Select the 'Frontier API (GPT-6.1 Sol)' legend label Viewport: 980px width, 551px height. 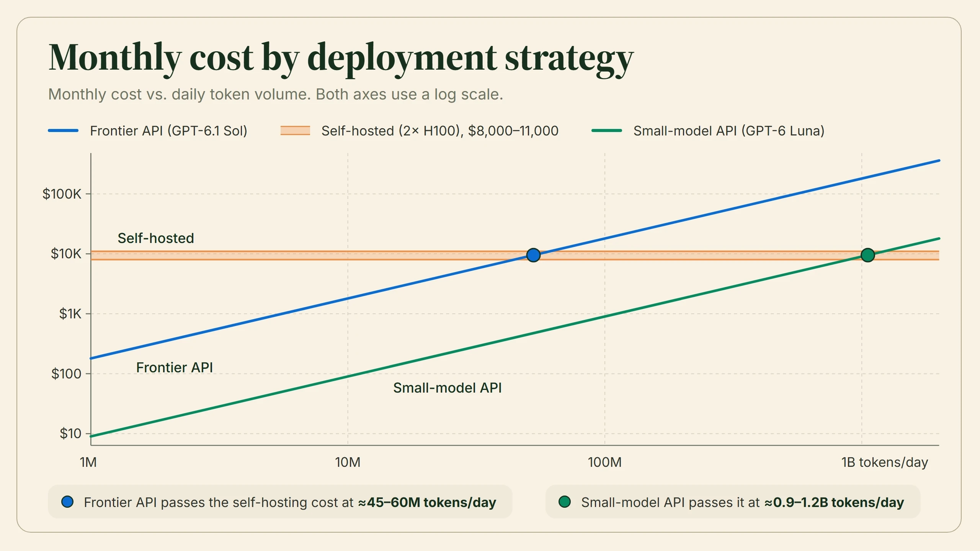click(x=168, y=131)
